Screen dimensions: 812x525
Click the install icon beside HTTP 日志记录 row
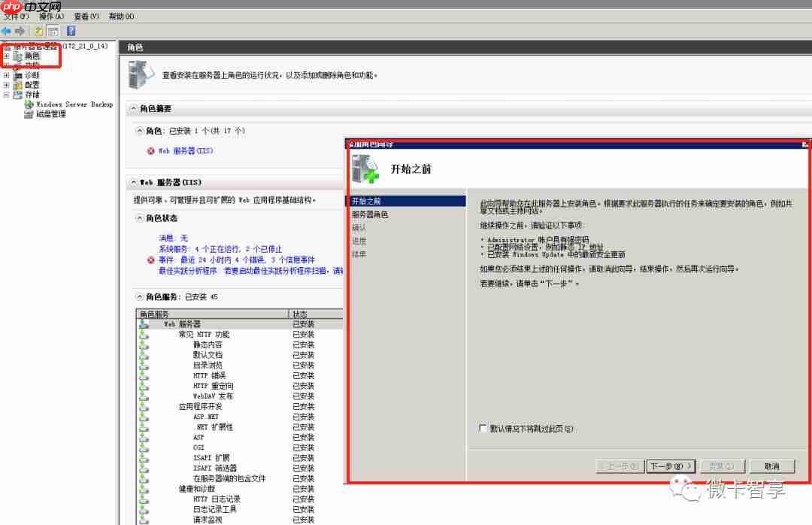[x=144, y=499]
